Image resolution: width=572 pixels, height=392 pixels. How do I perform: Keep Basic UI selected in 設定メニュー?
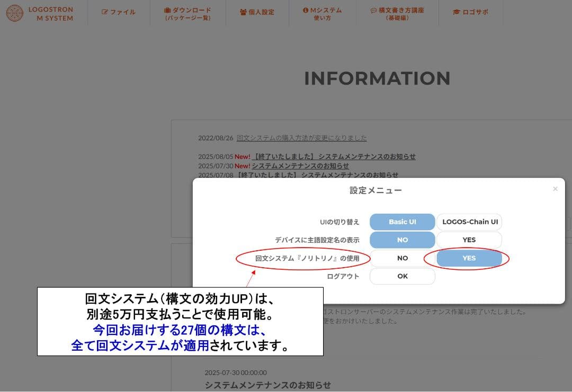coord(402,222)
